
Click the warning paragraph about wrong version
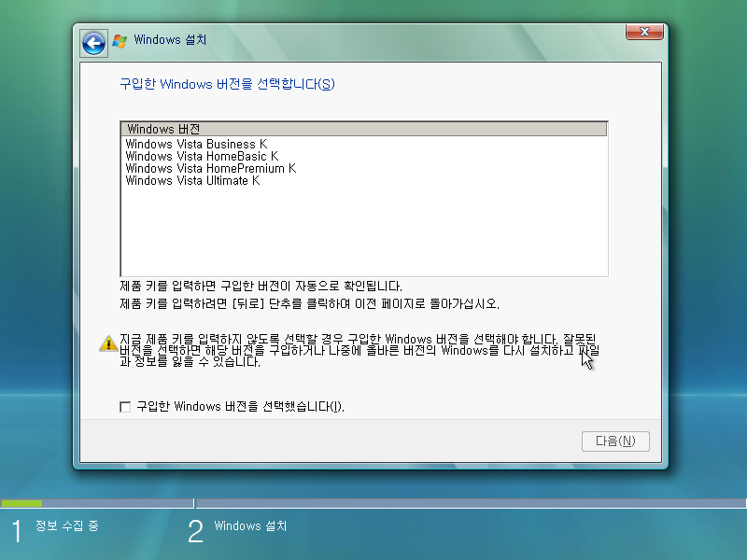pyautogui.click(x=359, y=351)
